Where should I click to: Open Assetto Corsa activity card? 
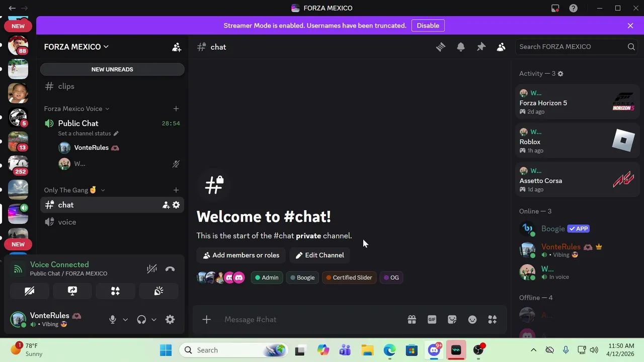click(x=577, y=179)
